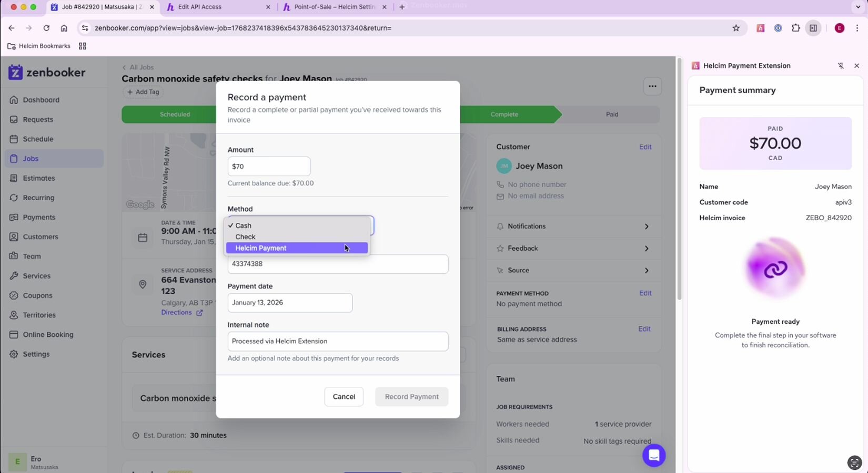Open Coupons in the sidebar
Image resolution: width=868 pixels, height=473 pixels.
(x=54, y=295)
